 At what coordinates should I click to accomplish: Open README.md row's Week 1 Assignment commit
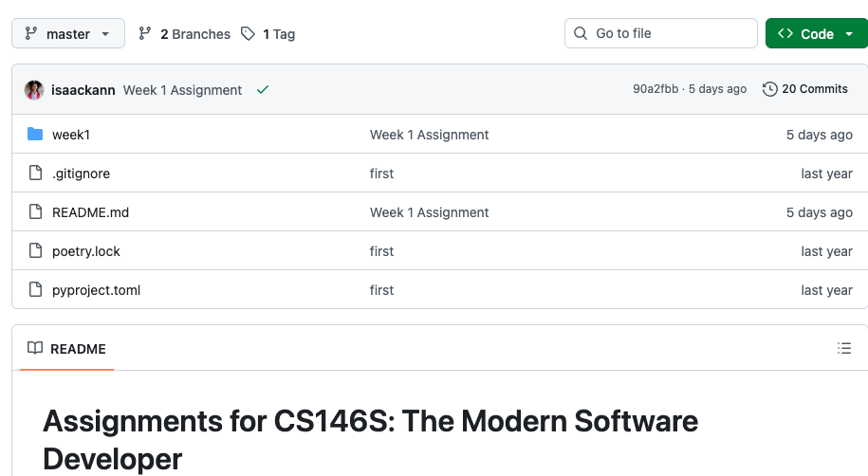coord(429,212)
